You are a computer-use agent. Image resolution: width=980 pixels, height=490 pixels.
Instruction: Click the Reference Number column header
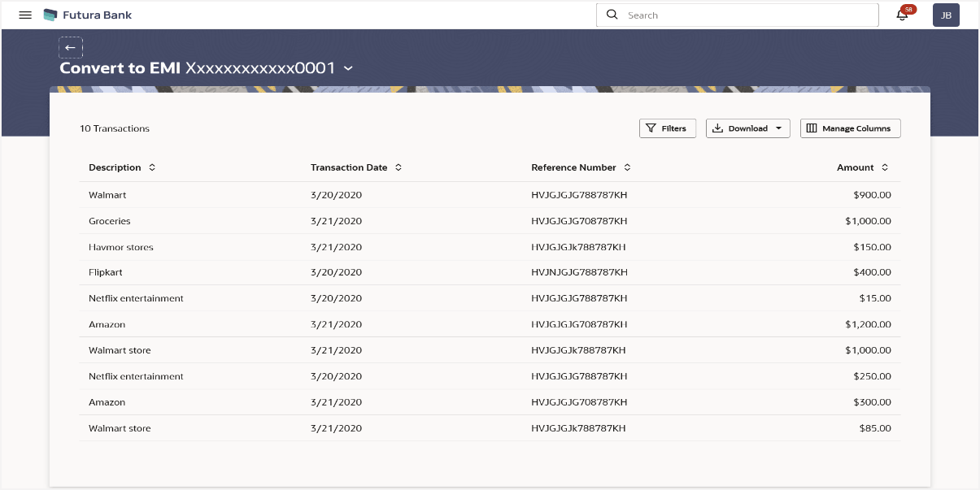tap(573, 167)
